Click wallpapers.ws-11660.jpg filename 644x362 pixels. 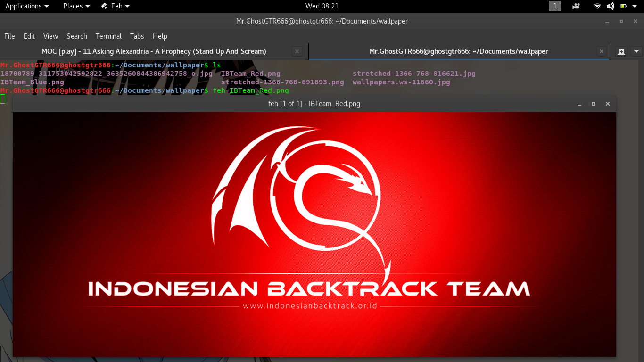[401, 82]
